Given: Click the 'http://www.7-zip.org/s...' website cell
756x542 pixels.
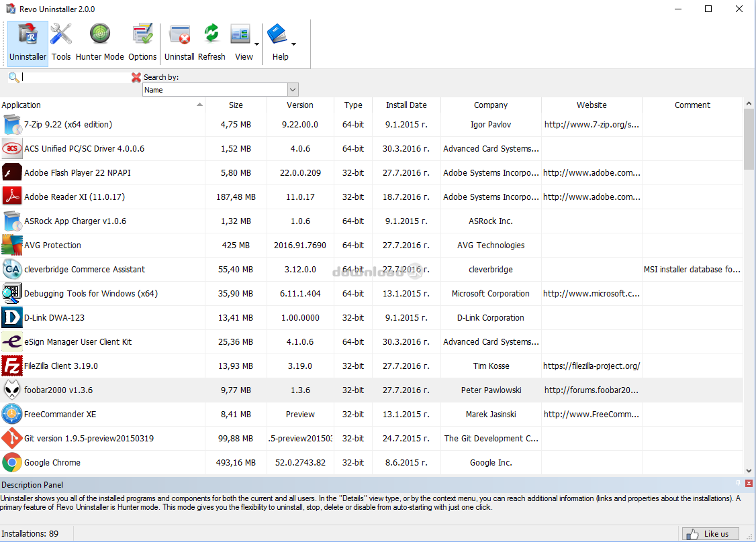Looking at the screenshot, I should tap(592, 125).
